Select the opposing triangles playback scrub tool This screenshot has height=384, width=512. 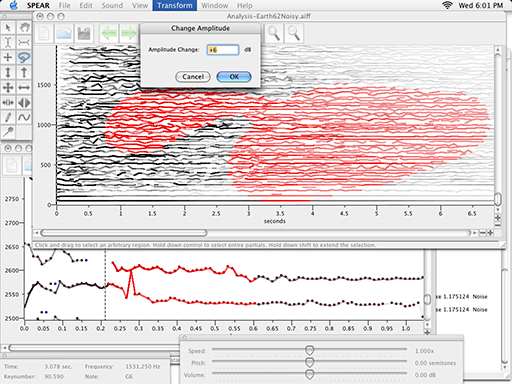coord(24,102)
